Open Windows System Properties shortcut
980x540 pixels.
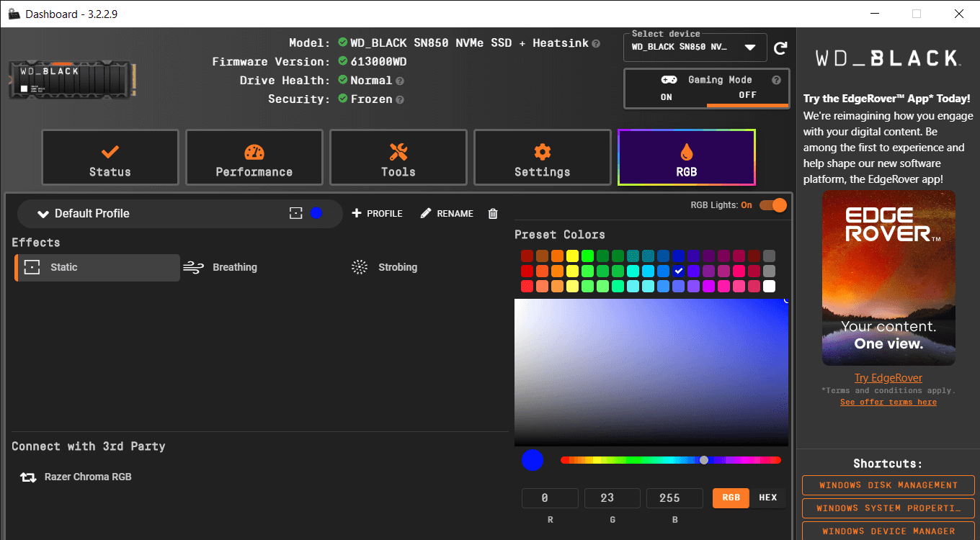(888, 508)
